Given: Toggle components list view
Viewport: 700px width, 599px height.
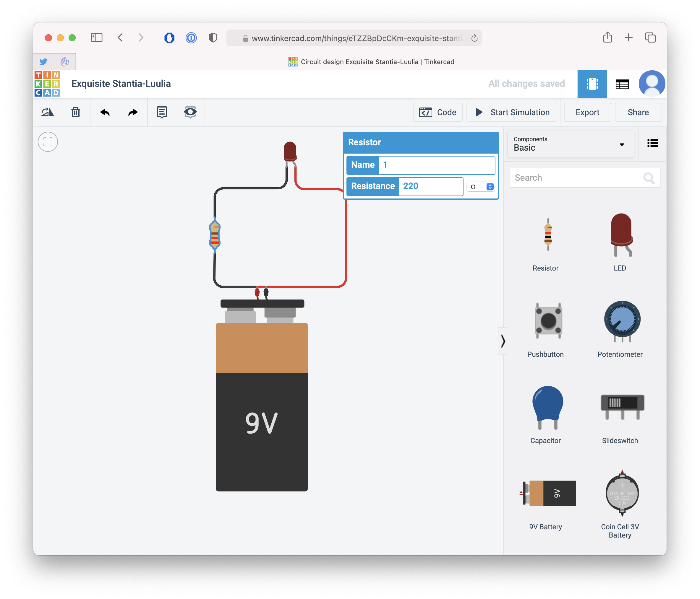Looking at the screenshot, I should click(x=652, y=143).
